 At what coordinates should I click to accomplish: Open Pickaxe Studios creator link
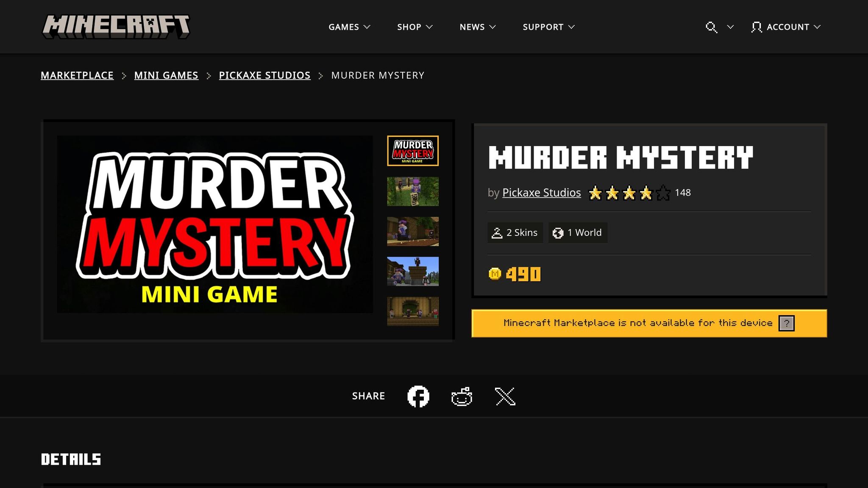[x=541, y=193]
